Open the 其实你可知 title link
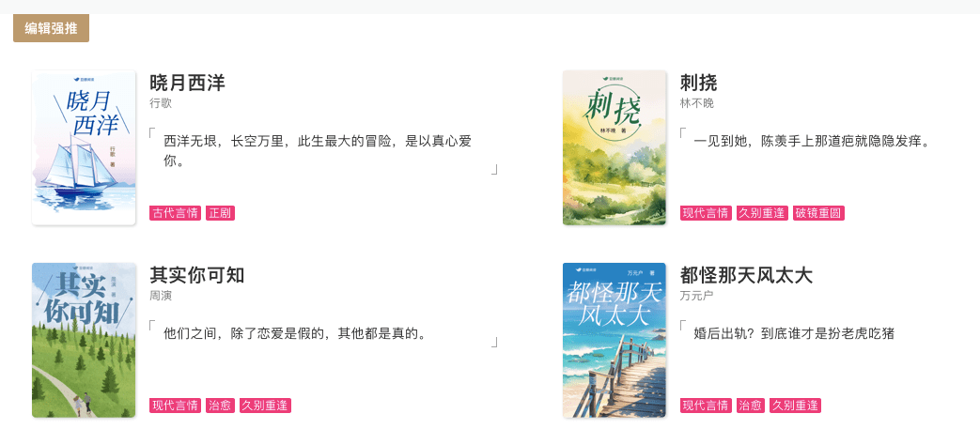980x429 pixels. click(x=197, y=275)
